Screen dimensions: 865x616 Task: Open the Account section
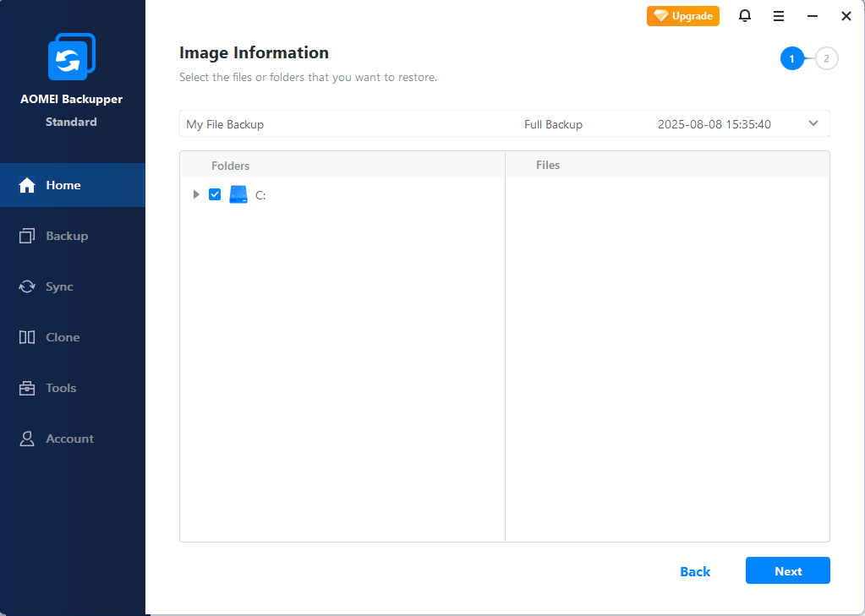tap(72, 439)
